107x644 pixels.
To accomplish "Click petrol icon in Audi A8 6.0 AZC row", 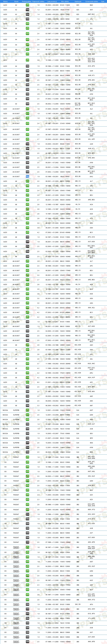I will [x=28, y=382].
